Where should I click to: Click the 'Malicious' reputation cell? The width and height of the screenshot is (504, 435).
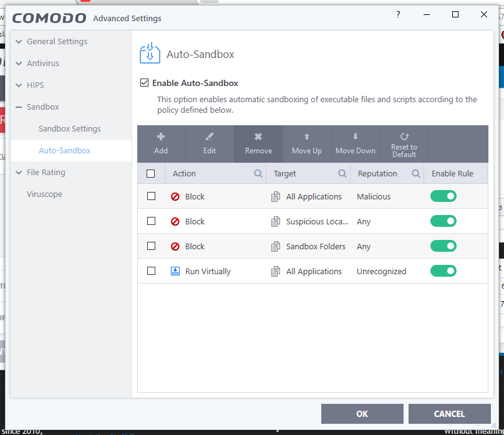tap(374, 196)
